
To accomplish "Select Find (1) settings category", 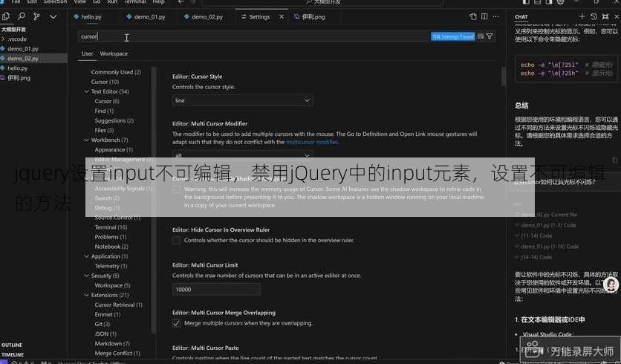I will coord(104,111).
